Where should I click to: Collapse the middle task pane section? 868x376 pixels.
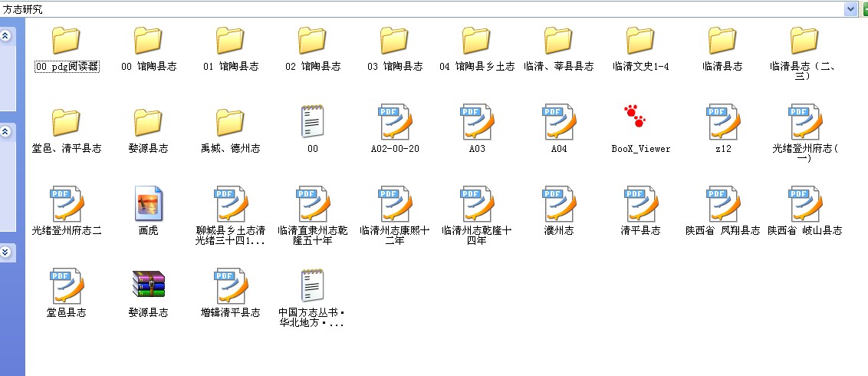point(6,132)
